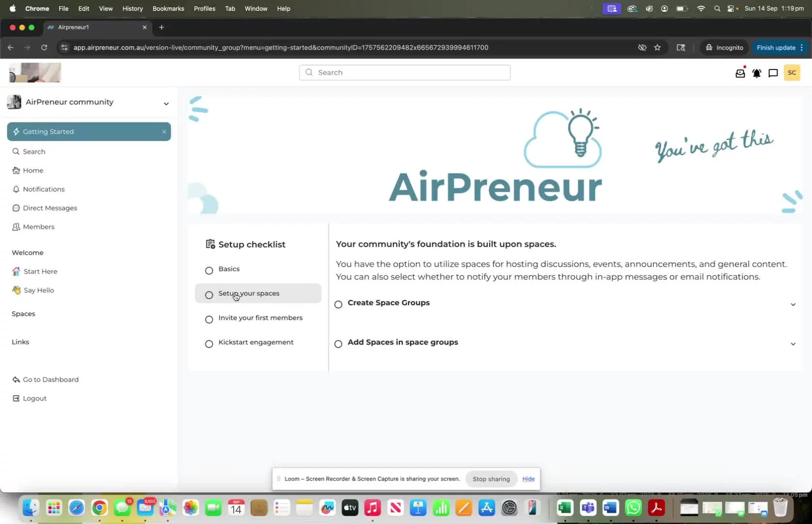Expand Create Space Groups chevron
812x524 pixels.
(793, 305)
